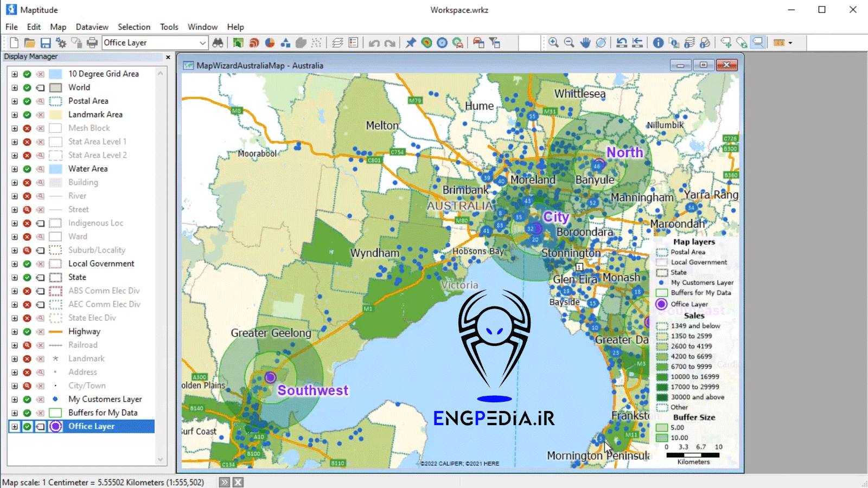Select the active label pointer tool

coord(758,43)
